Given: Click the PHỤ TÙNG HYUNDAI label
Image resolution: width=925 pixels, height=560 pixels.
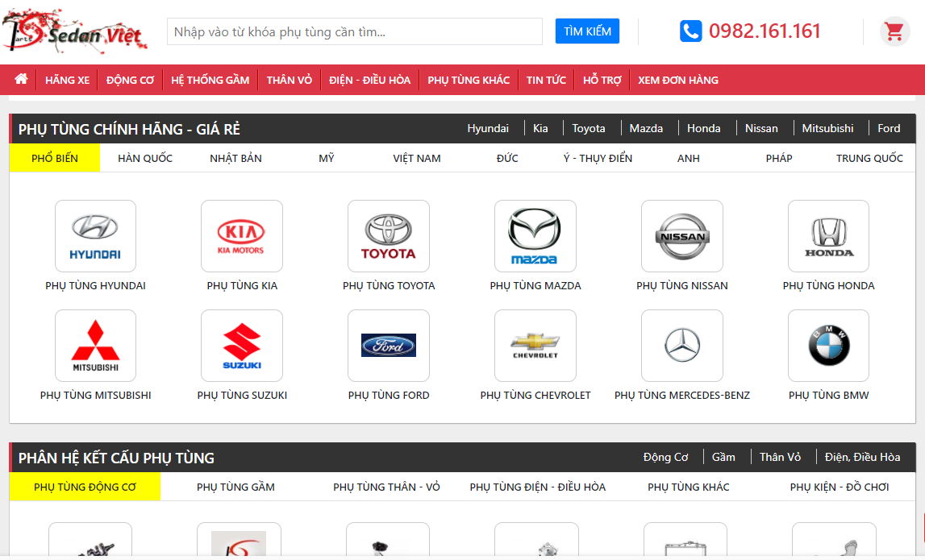Looking at the screenshot, I should click(x=96, y=286).
